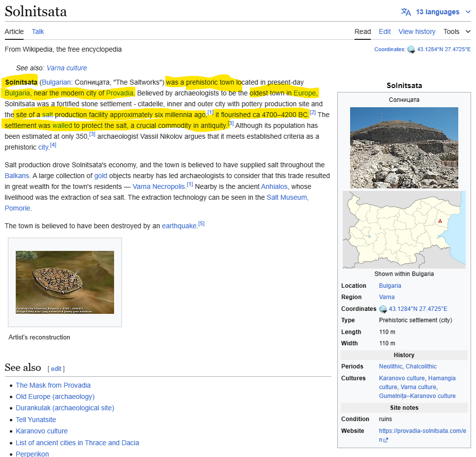Open the Gumelnița–Karanovo culture link
This screenshot has height=457, width=476.
[417, 396]
